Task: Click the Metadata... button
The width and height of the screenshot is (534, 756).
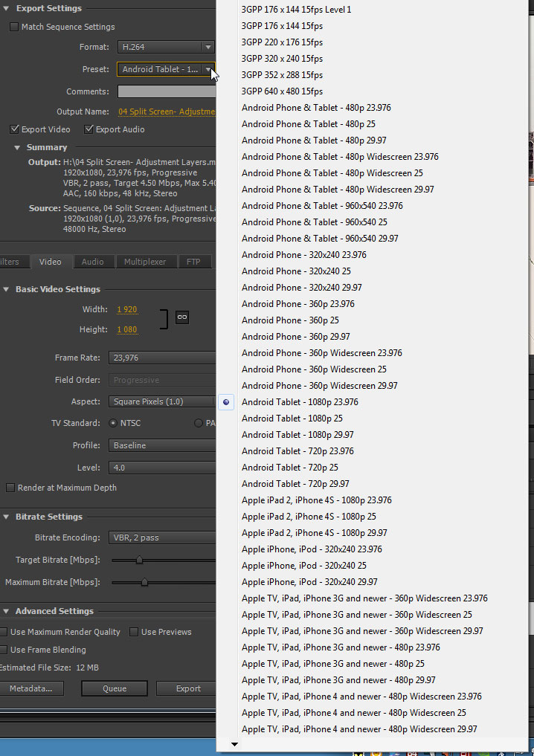Action: point(31,688)
